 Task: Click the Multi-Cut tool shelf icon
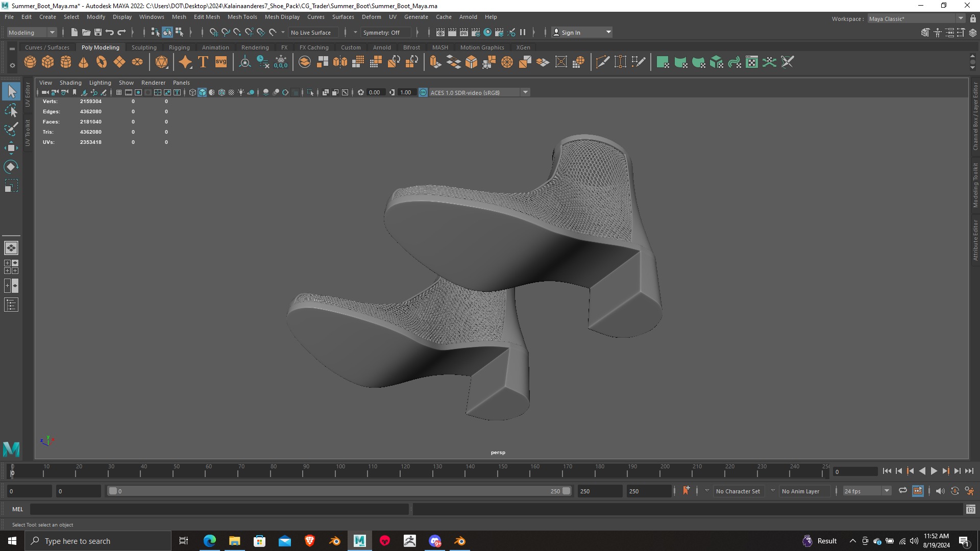coord(602,62)
